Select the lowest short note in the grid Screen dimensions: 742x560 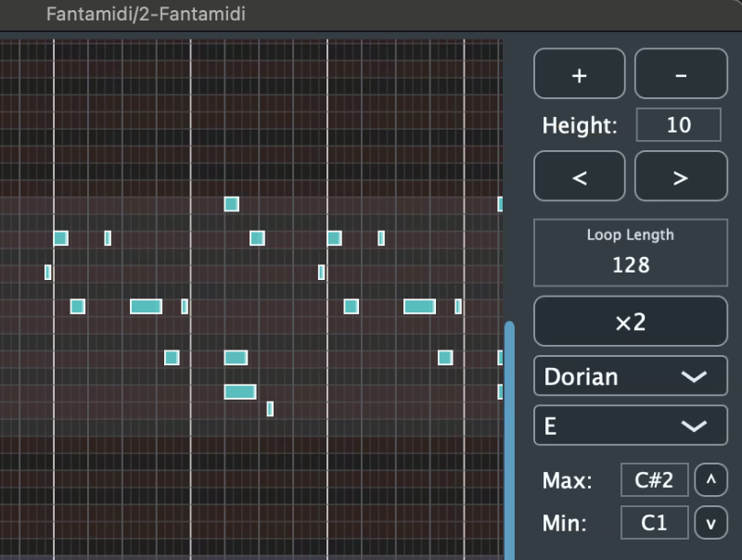pyautogui.click(x=270, y=408)
